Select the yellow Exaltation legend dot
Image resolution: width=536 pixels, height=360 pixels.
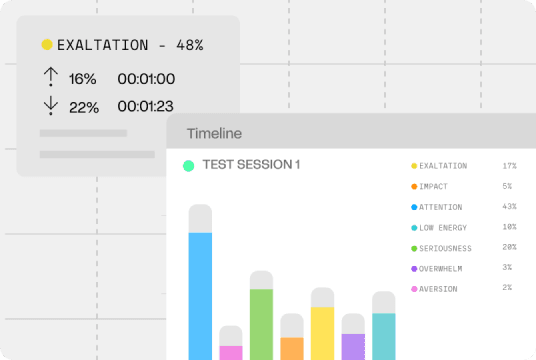tap(414, 166)
